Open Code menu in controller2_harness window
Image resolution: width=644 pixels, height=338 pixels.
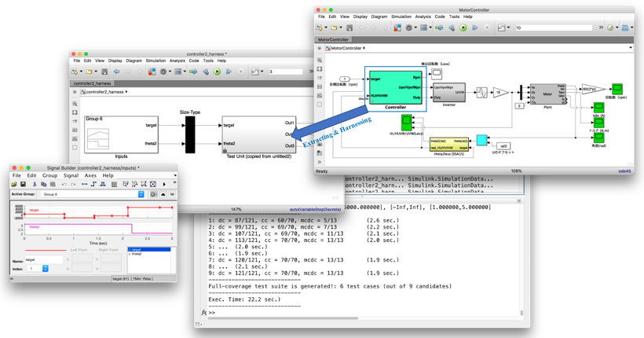(x=194, y=61)
